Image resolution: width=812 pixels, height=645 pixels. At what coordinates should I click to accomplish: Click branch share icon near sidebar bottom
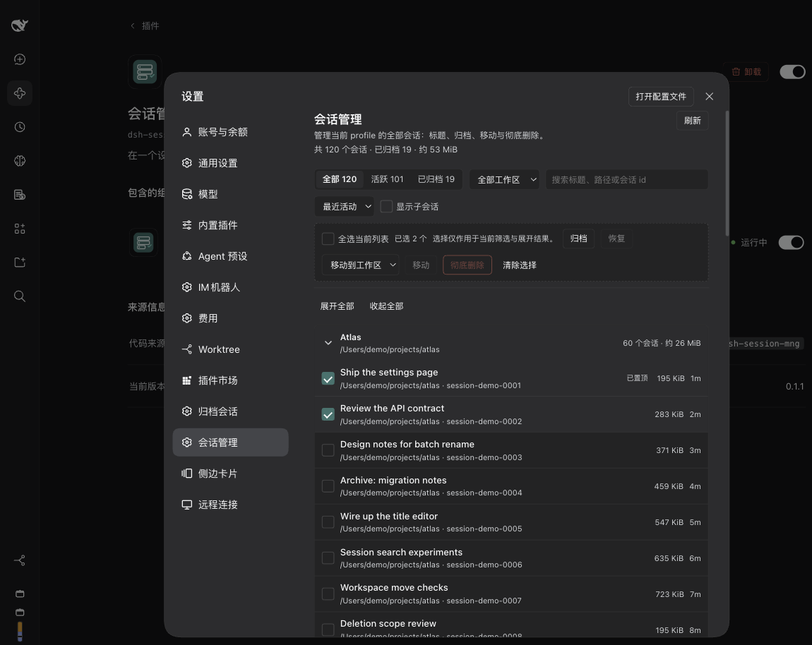click(20, 560)
